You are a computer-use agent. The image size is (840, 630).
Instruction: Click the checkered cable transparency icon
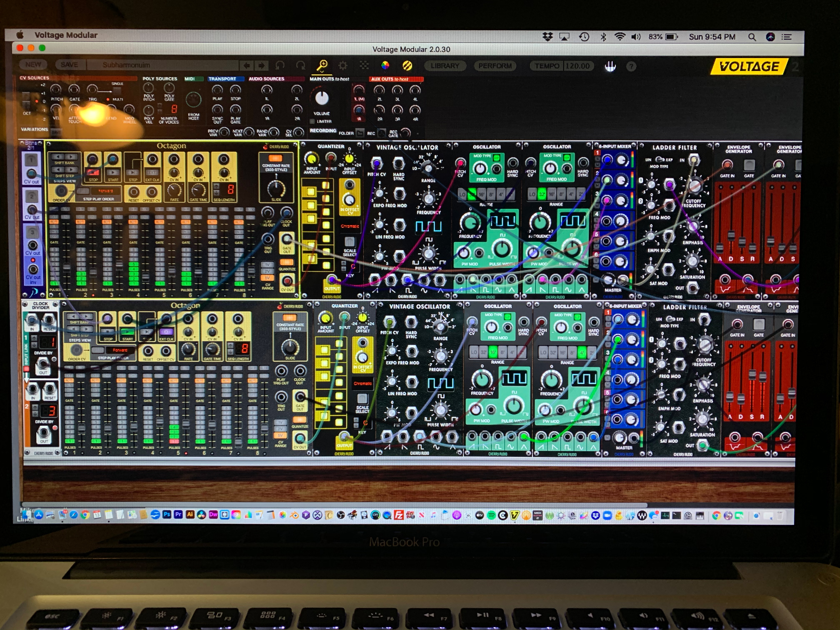tap(364, 66)
